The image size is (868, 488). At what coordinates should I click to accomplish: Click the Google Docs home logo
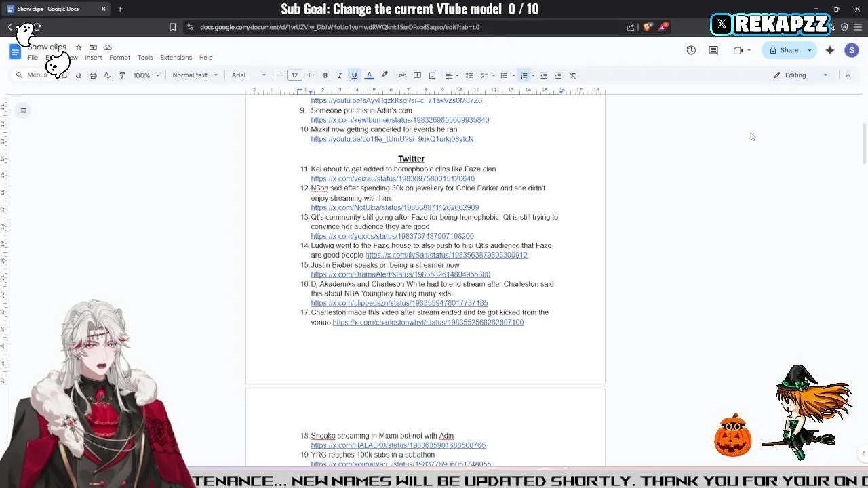(x=15, y=52)
